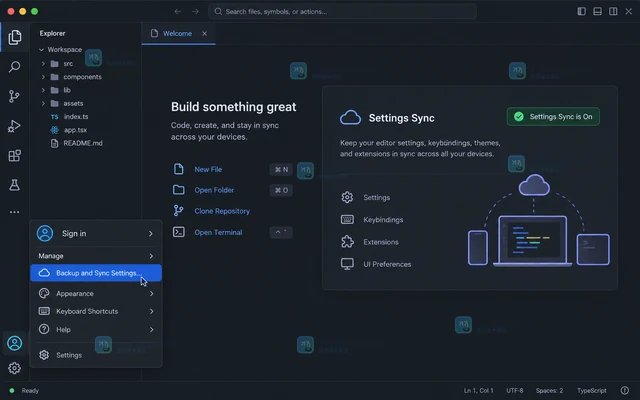Click UTF-8 encoding in status bar
Viewport: 640px width, 400px height.
515,391
